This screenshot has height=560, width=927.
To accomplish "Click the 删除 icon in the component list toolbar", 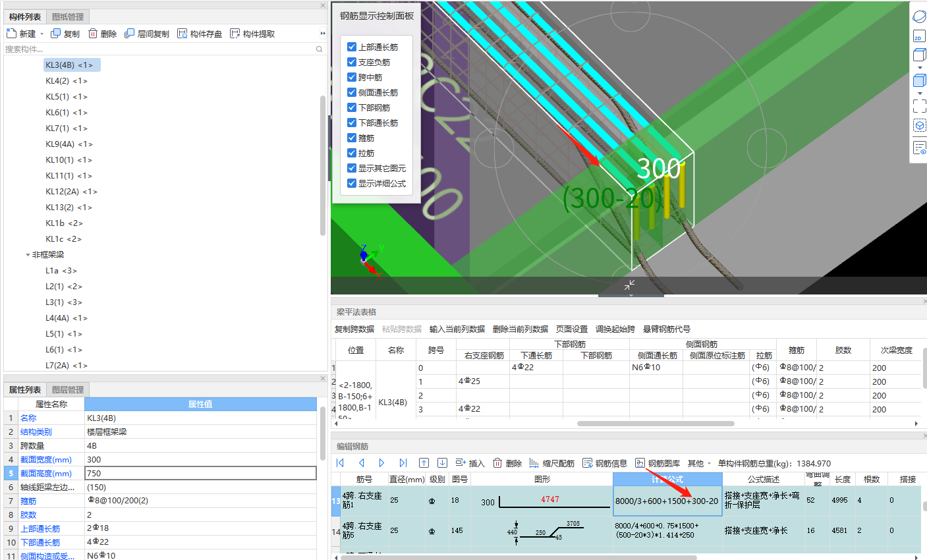I will [x=93, y=34].
